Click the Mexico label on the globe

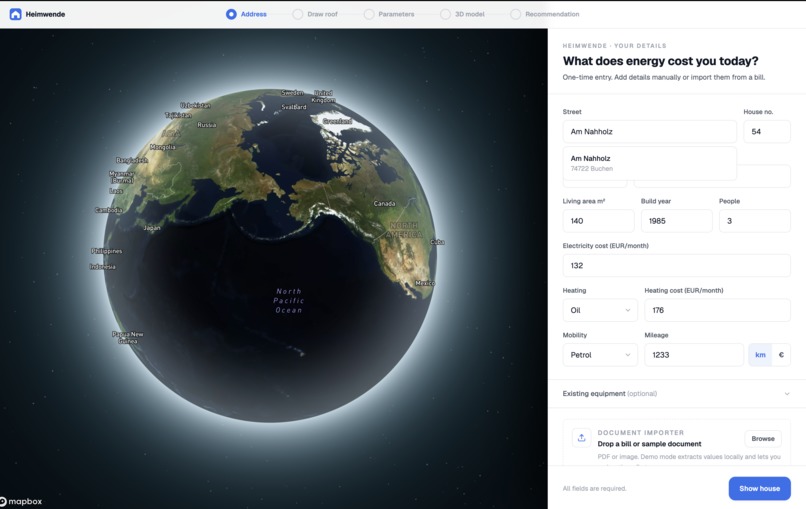click(x=425, y=283)
